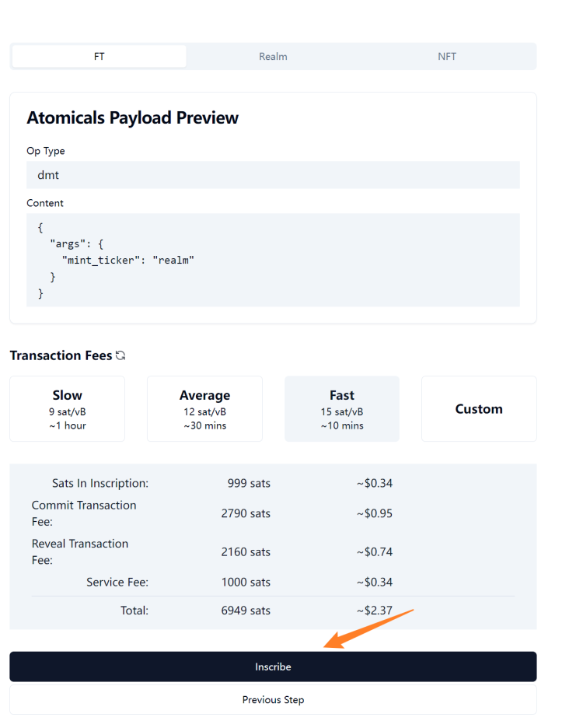This screenshot has width=583, height=728.
Task: Click the 999 sats inscription amount
Action: pos(249,483)
